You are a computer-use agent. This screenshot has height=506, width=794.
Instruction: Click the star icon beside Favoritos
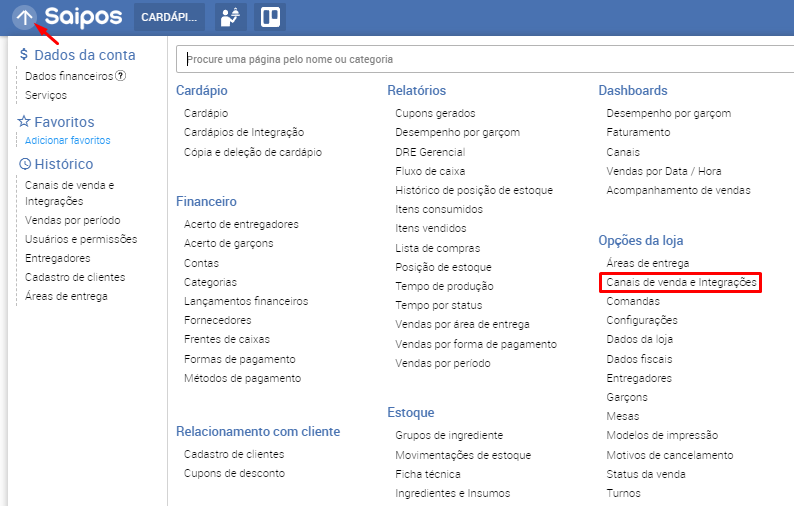pyautogui.click(x=24, y=122)
